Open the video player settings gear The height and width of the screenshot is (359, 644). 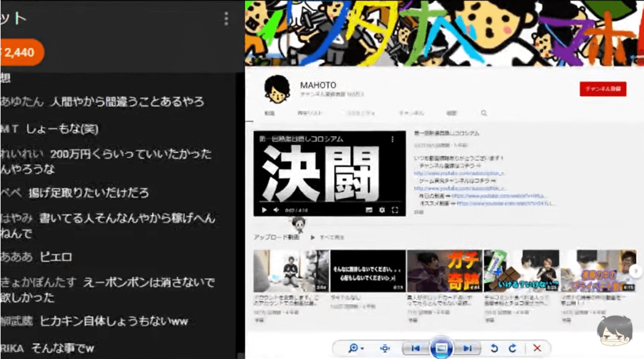(382, 210)
